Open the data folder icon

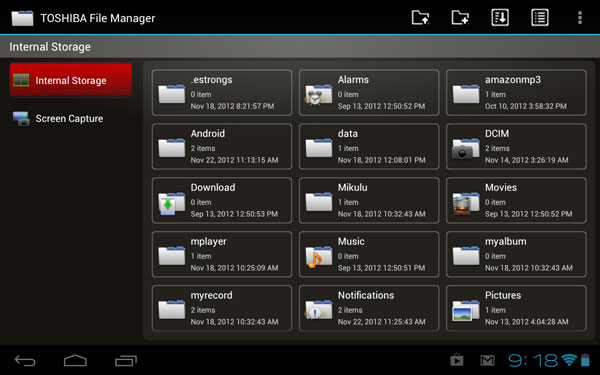pos(318,148)
